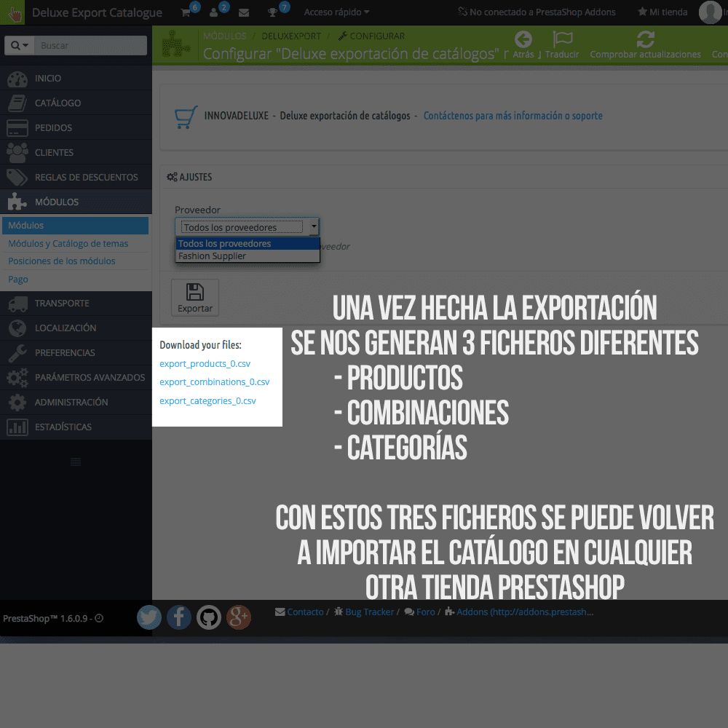Download export_combinations_0.csv file
The width and height of the screenshot is (728, 728).
(215, 381)
